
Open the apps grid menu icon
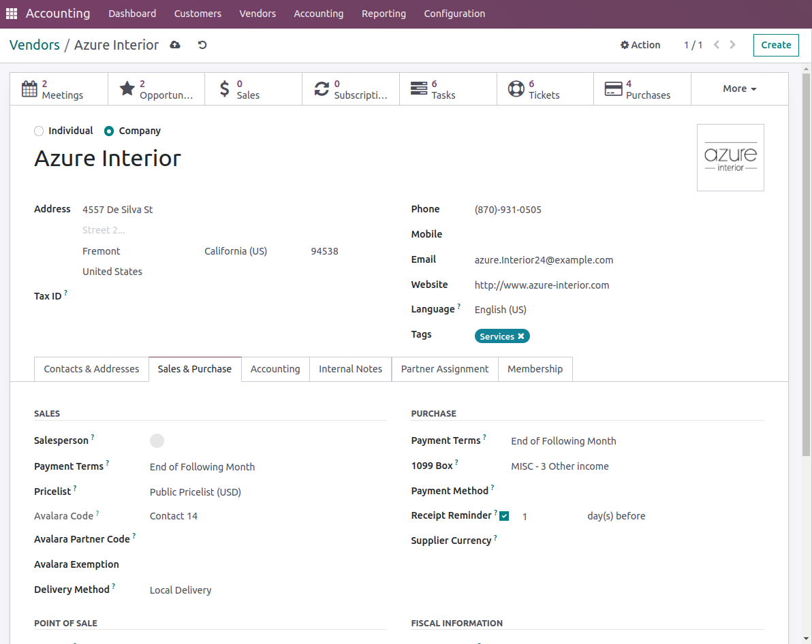click(12, 14)
